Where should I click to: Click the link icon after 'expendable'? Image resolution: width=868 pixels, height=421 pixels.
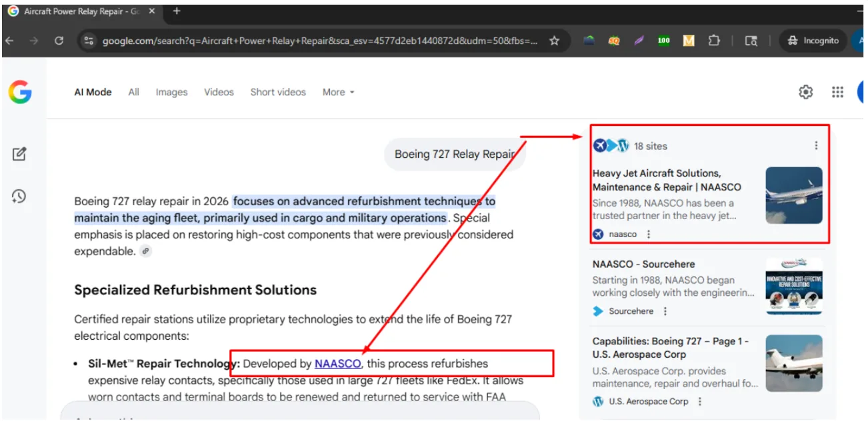click(x=145, y=252)
